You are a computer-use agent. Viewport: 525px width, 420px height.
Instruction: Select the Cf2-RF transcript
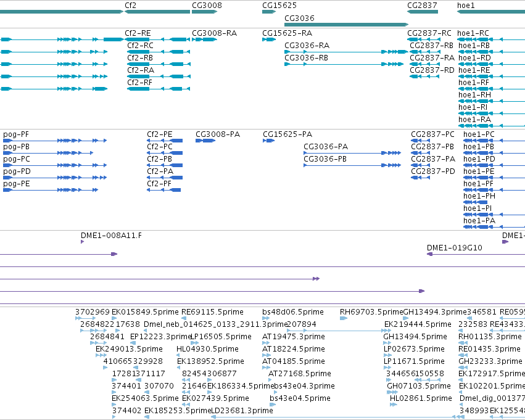pos(159,89)
